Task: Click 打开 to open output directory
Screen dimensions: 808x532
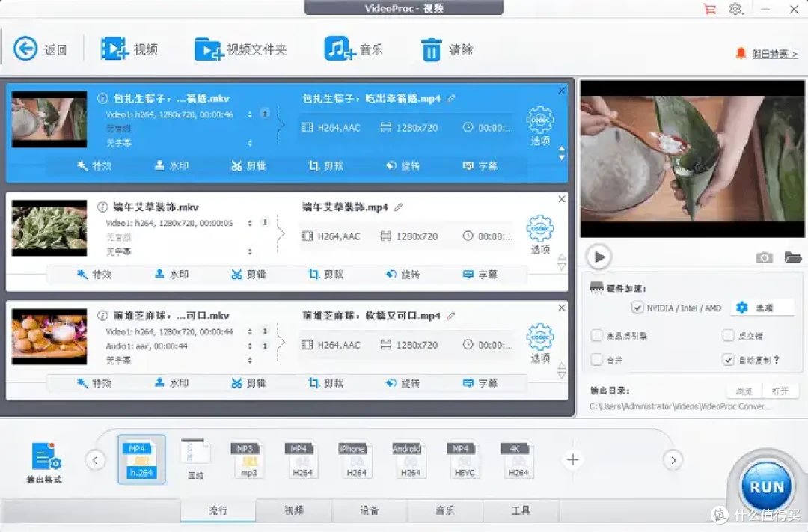Action: coord(780,391)
